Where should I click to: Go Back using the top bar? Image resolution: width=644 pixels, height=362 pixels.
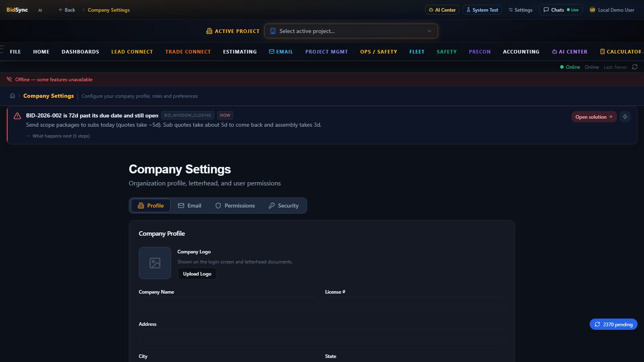coord(67,10)
